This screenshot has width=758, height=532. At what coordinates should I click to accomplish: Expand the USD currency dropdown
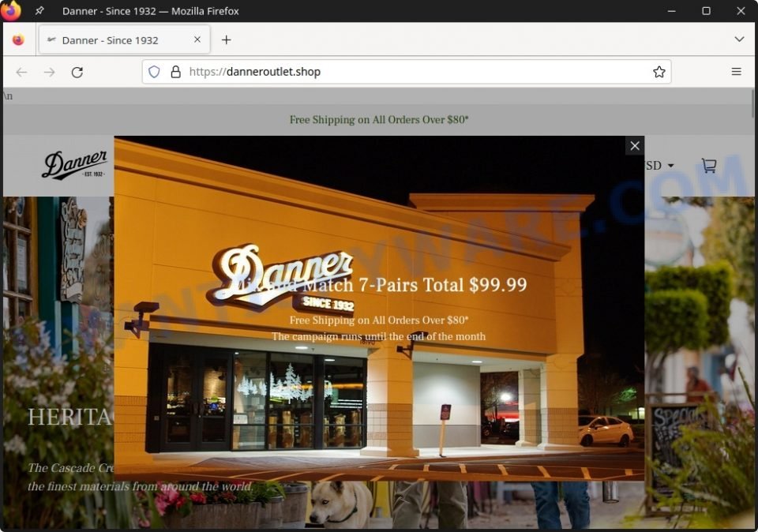tap(660, 166)
